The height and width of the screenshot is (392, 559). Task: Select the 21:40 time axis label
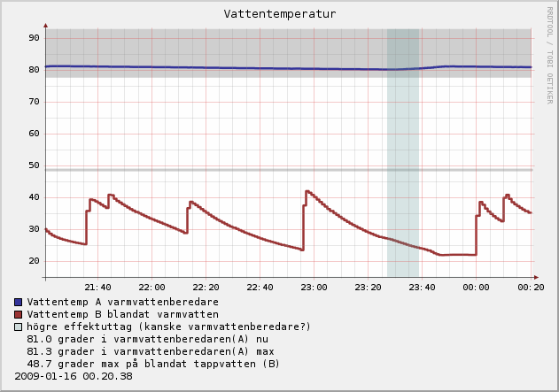click(97, 288)
